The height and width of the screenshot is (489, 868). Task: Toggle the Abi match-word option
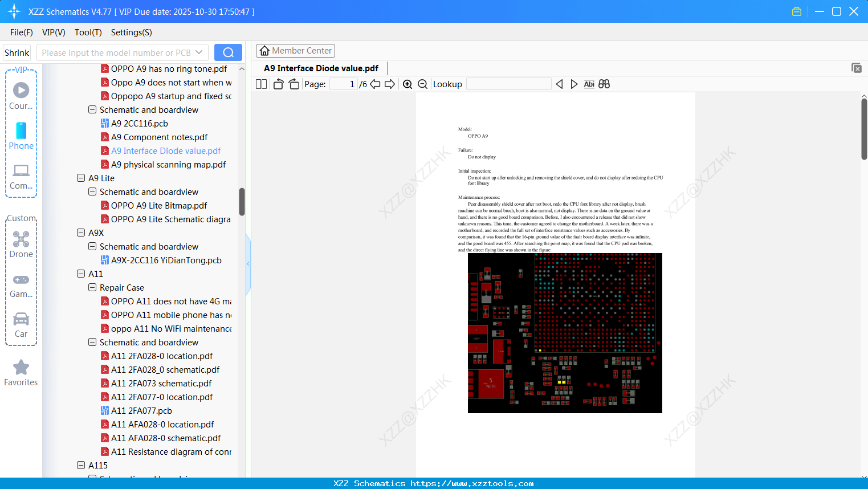(589, 84)
